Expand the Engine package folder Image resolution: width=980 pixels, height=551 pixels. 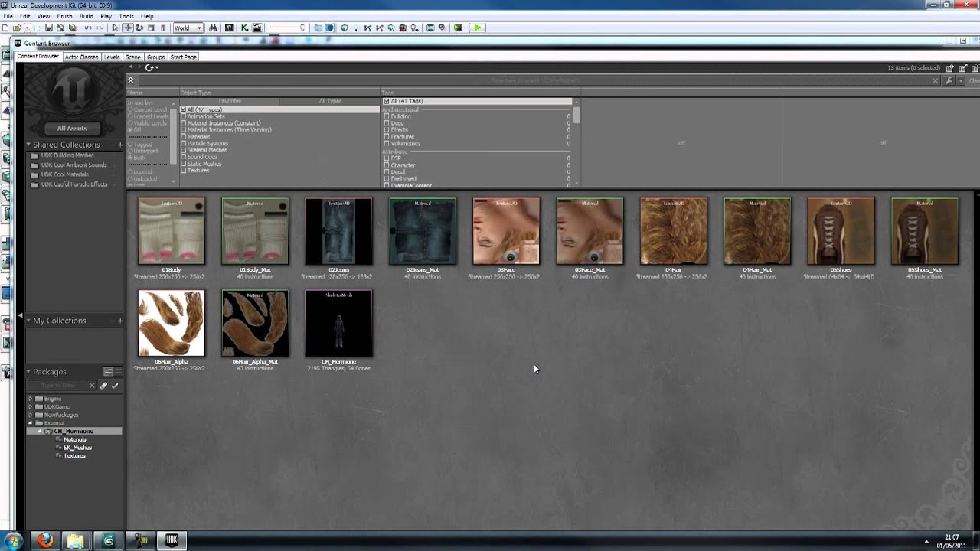(31, 399)
